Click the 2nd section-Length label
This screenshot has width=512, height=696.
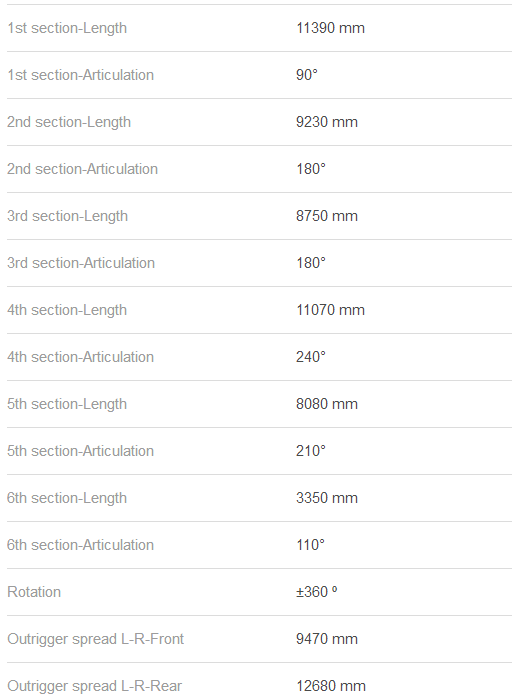click(69, 123)
